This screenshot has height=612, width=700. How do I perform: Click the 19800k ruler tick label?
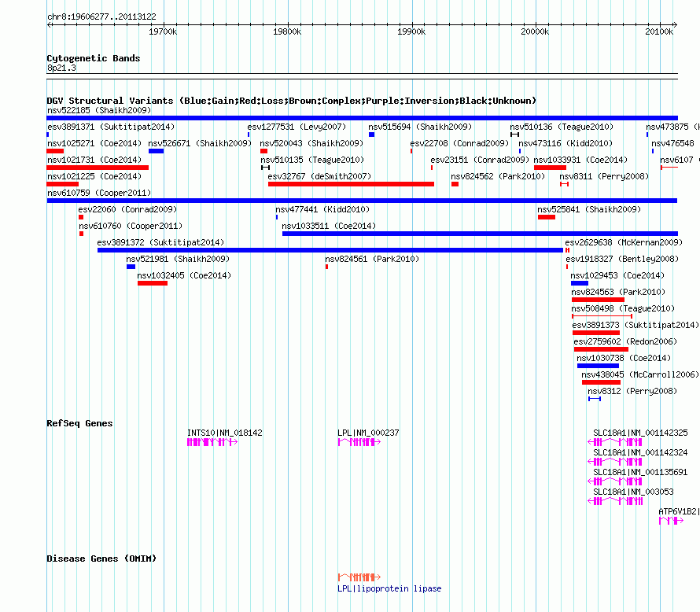(x=287, y=31)
